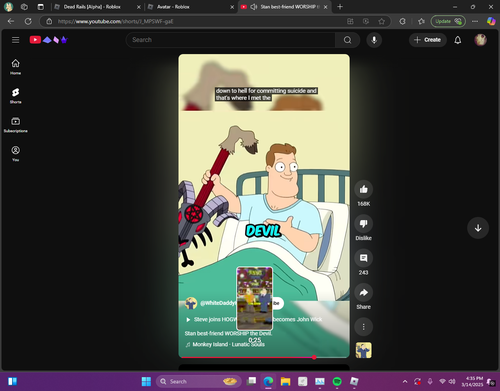The width and height of the screenshot is (500, 391).
Task: Click the Stan best-friend WORSHIP title text
Action: tap(228, 333)
